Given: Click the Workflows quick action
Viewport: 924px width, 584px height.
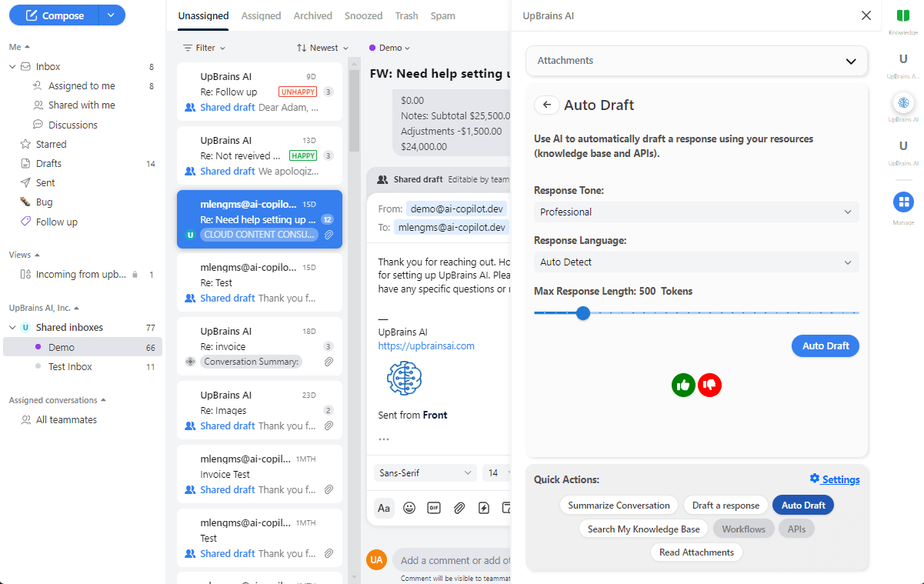Looking at the screenshot, I should [x=743, y=529].
